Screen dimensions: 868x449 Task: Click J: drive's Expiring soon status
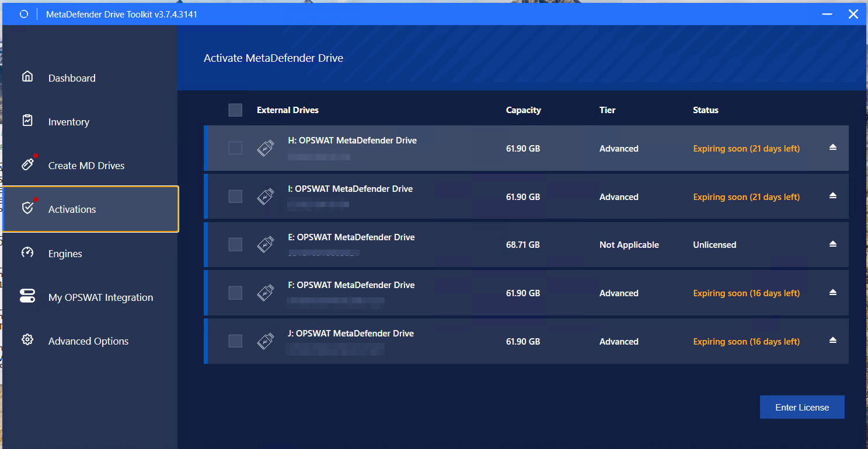point(747,342)
